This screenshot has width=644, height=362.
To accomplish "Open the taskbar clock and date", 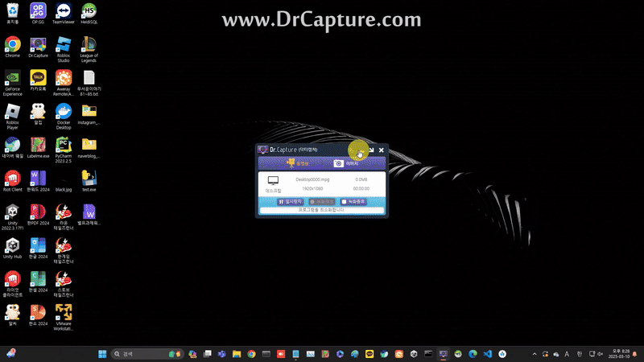I will 618,354.
